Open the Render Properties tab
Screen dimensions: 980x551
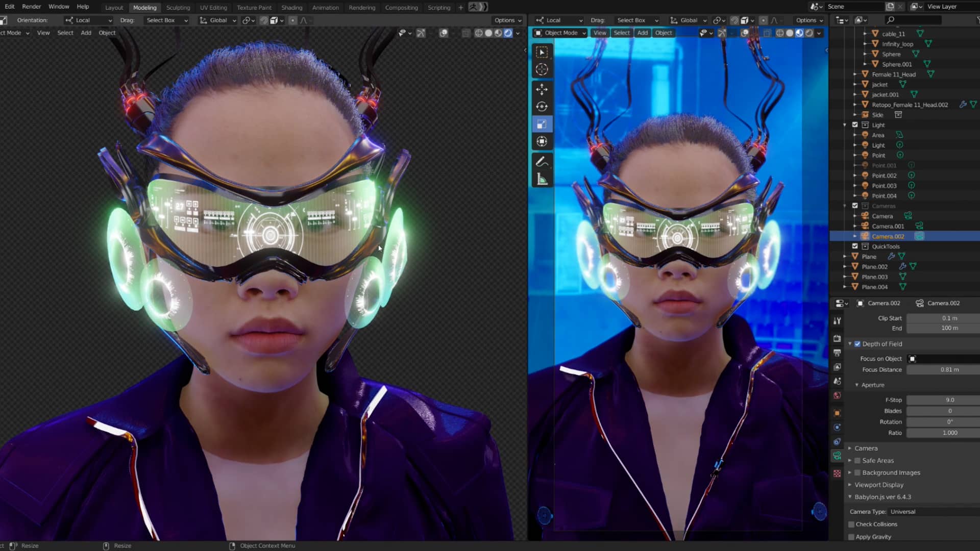pos(837,338)
